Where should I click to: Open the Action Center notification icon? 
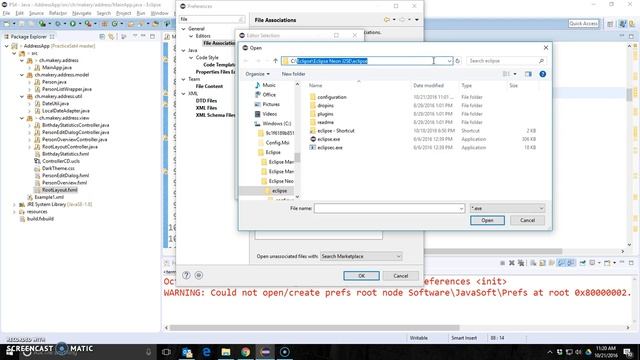(628, 351)
